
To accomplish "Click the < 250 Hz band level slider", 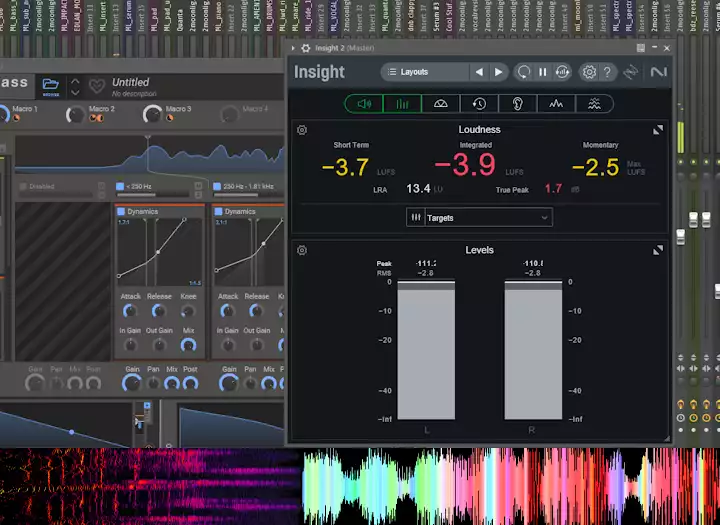I will [x=153, y=195].
